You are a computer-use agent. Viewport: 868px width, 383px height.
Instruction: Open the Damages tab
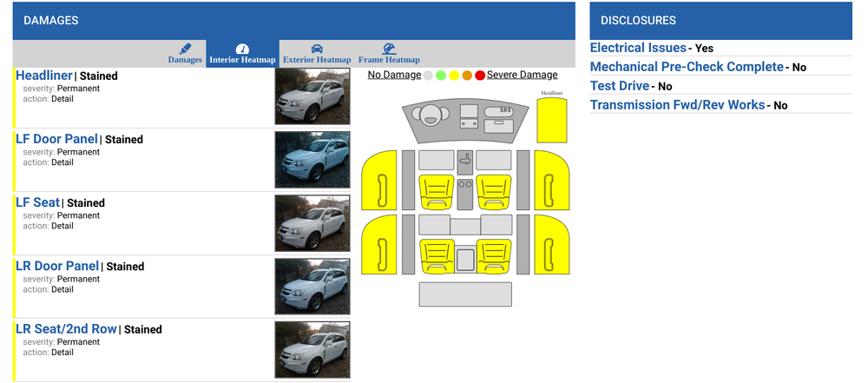click(185, 54)
